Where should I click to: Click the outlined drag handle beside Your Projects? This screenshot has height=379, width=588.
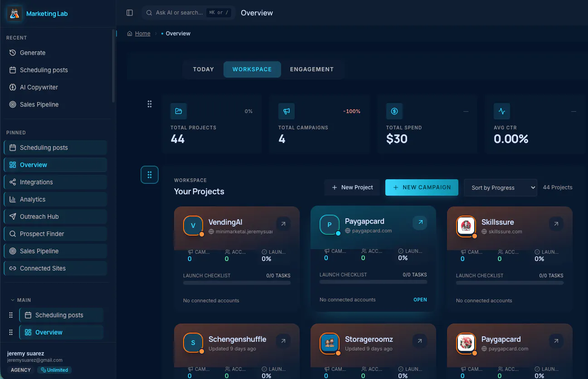point(150,175)
